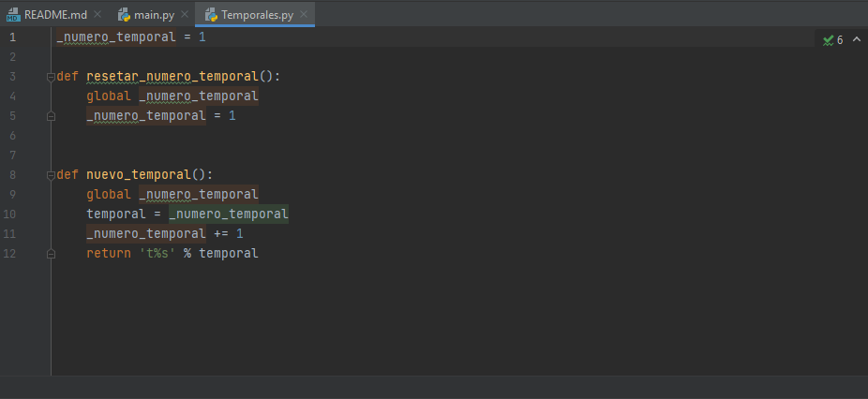The width and height of the screenshot is (868, 399).
Task: Click the variable temporal on line 10
Action: click(115, 214)
